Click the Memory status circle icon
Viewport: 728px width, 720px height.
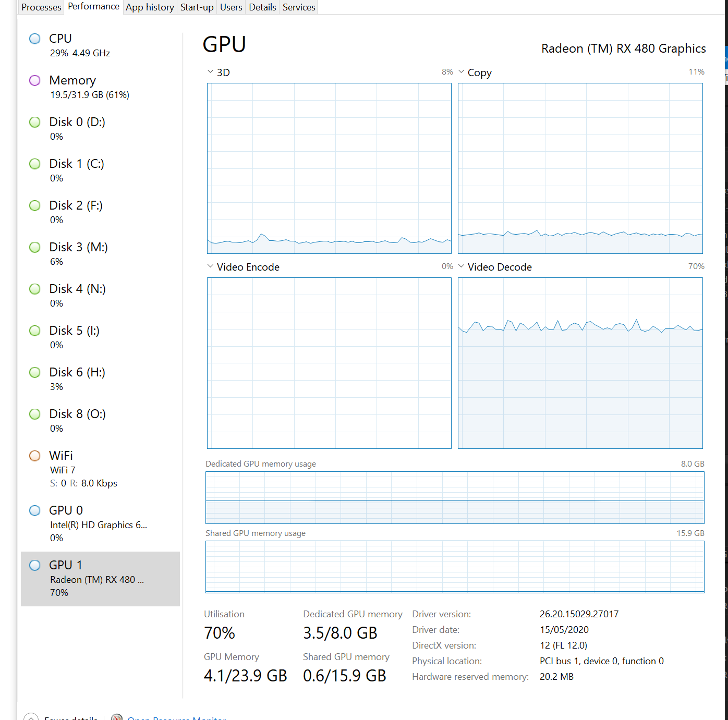pyautogui.click(x=34, y=80)
